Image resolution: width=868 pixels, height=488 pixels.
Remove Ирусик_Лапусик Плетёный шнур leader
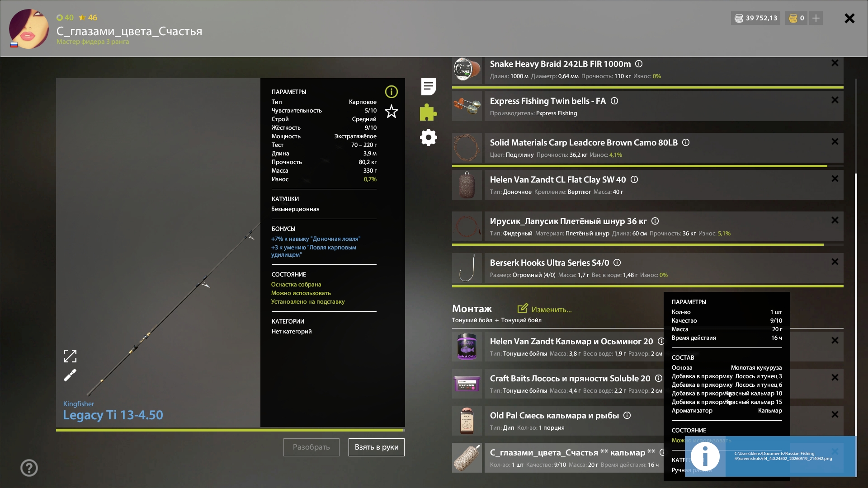pos(835,220)
